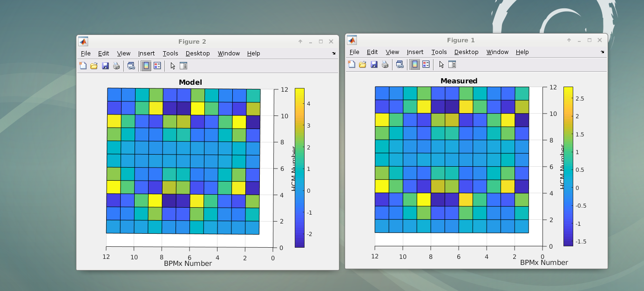Toggle Insert Colorbar button in Figure 1
The image size is (644, 291).
414,65
